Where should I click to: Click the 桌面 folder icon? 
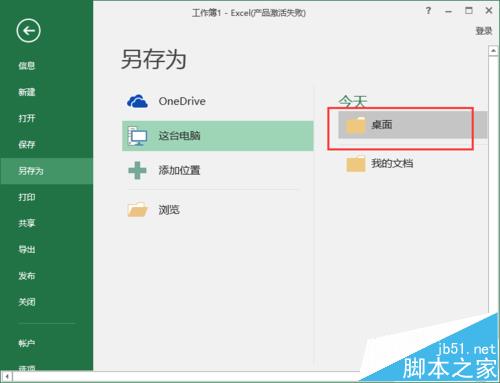(x=356, y=125)
